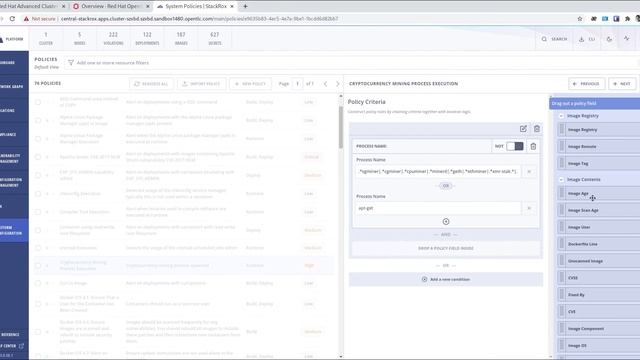Select checkbox for crontab Execution policy
The height and width of the screenshot is (360, 640).
click(38, 248)
